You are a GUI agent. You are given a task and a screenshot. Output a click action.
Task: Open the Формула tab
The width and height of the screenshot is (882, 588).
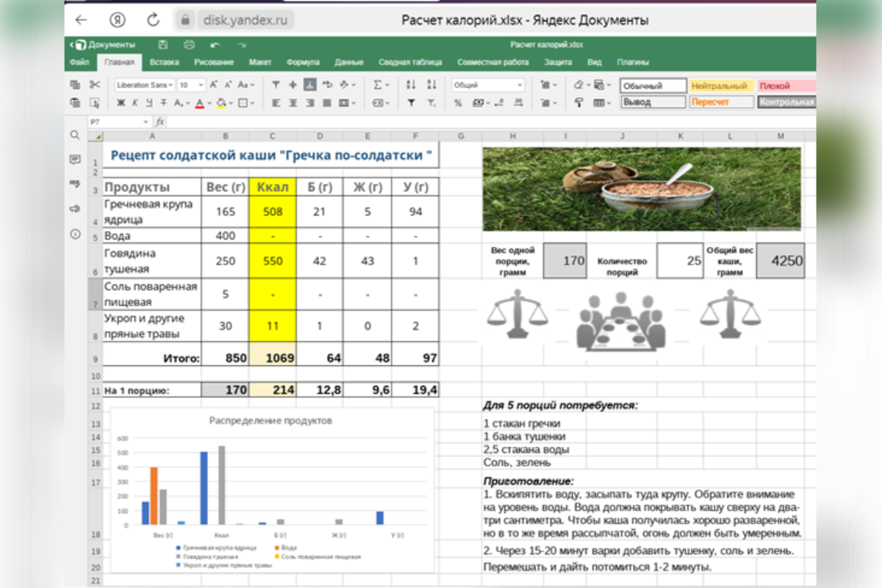[x=303, y=62]
